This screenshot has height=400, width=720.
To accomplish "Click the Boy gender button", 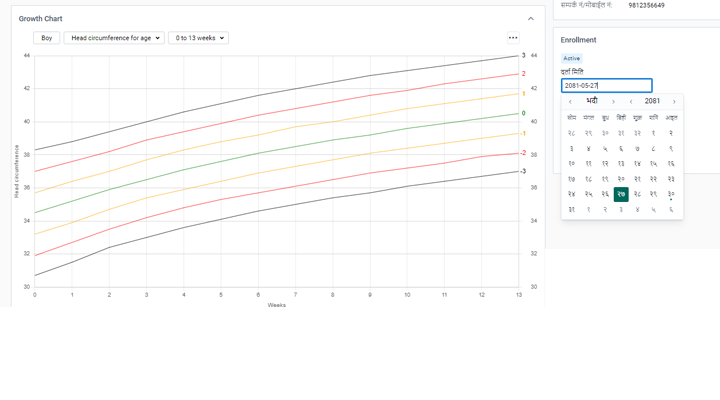I will (x=46, y=38).
